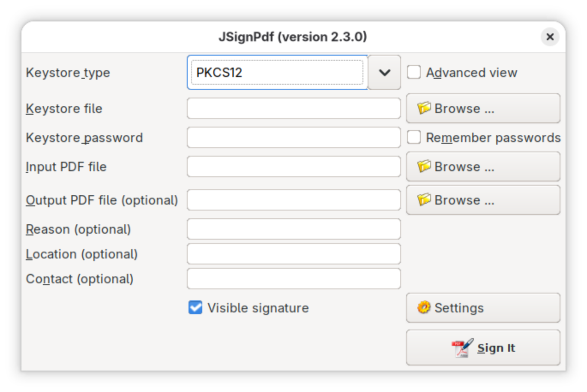Focus the Output PDF file field
Image resolution: width=587 pixels, height=392 pixels.
293,200
